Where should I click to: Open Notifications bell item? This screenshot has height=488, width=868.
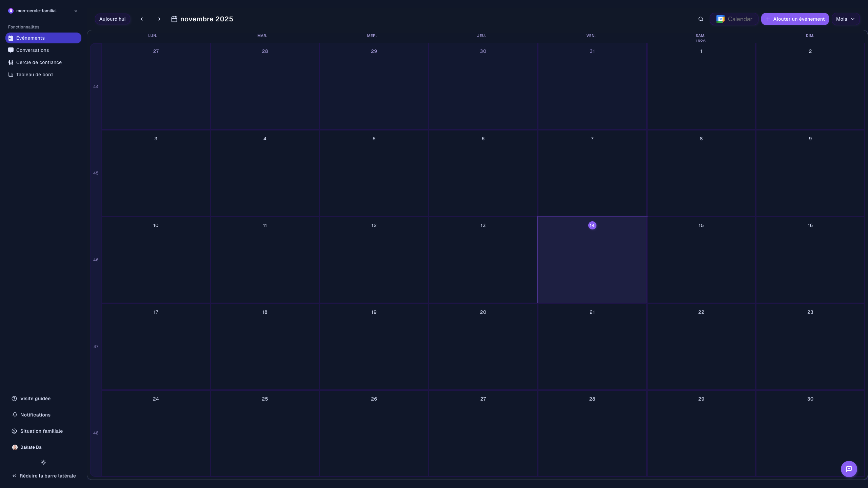35,415
